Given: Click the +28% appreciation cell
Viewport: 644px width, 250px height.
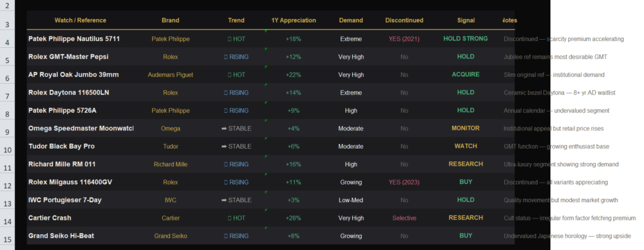Looking at the screenshot, I should tap(294, 218).
